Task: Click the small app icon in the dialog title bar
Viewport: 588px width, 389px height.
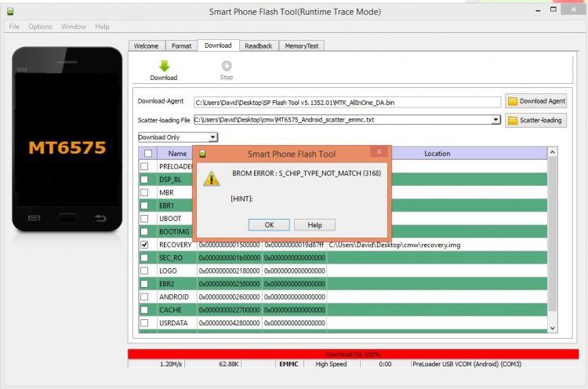Action: tap(202, 154)
